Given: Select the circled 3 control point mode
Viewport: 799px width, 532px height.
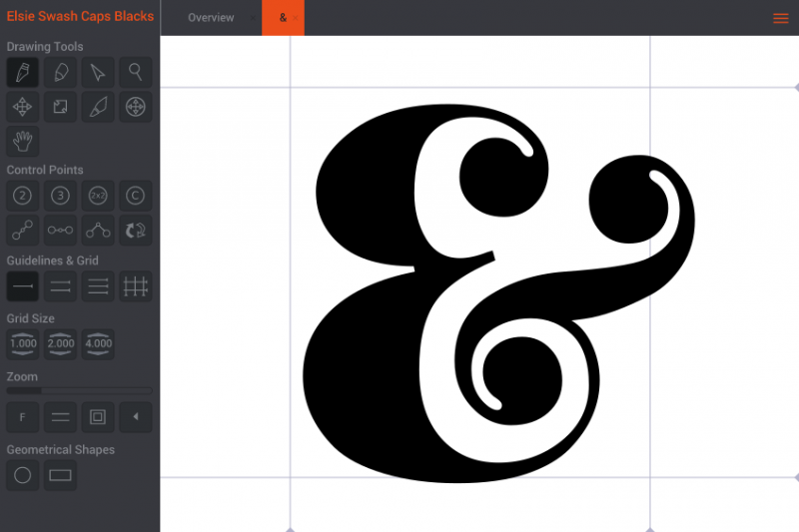Looking at the screenshot, I should click(60, 196).
